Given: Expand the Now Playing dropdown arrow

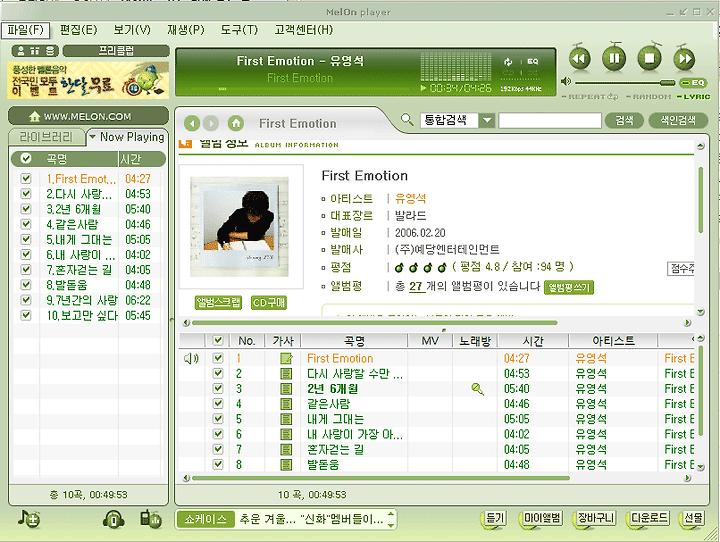Looking at the screenshot, I should (x=92, y=136).
